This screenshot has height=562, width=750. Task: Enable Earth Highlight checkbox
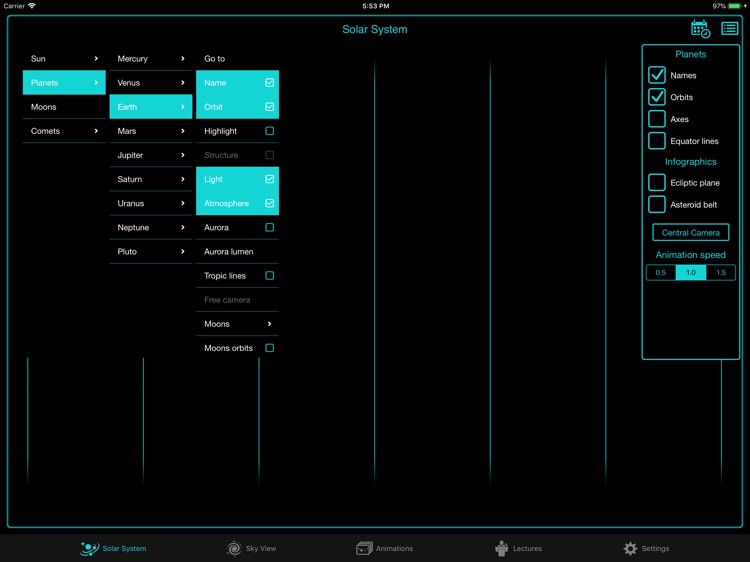(x=269, y=131)
